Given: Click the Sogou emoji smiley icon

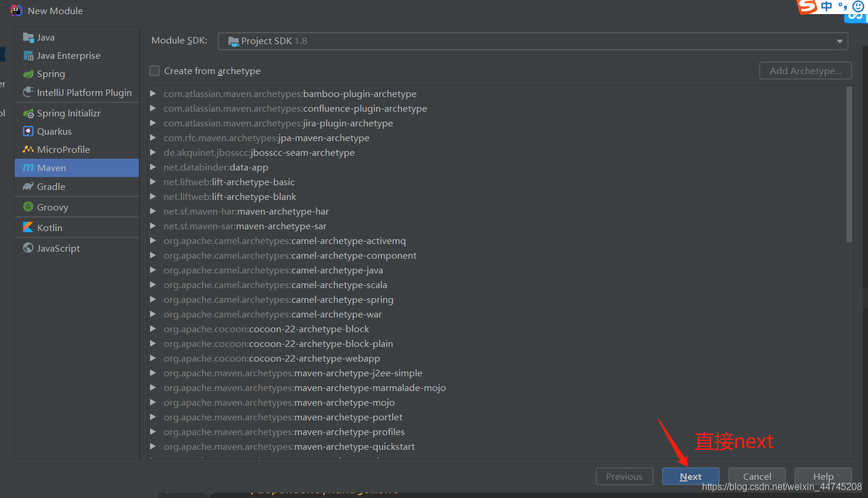Looking at the screenshot, I should [859, 6].
